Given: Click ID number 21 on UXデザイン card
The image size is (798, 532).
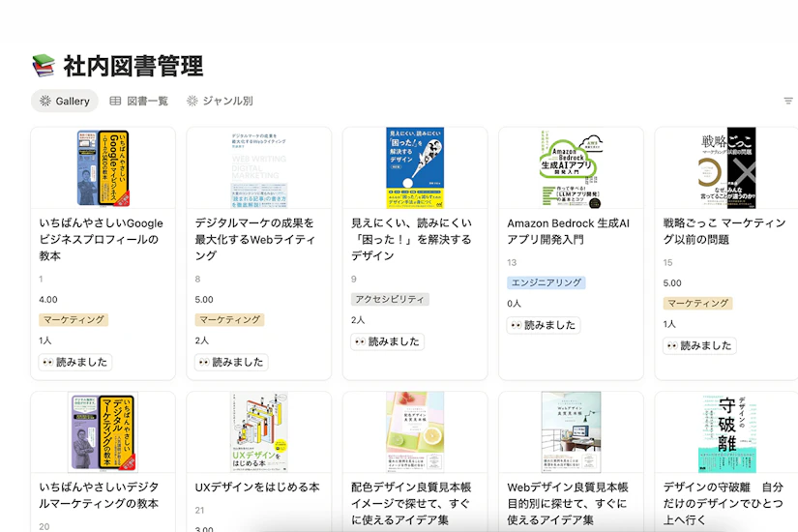Looking at the screenshot, I should [x=199, y=510].
